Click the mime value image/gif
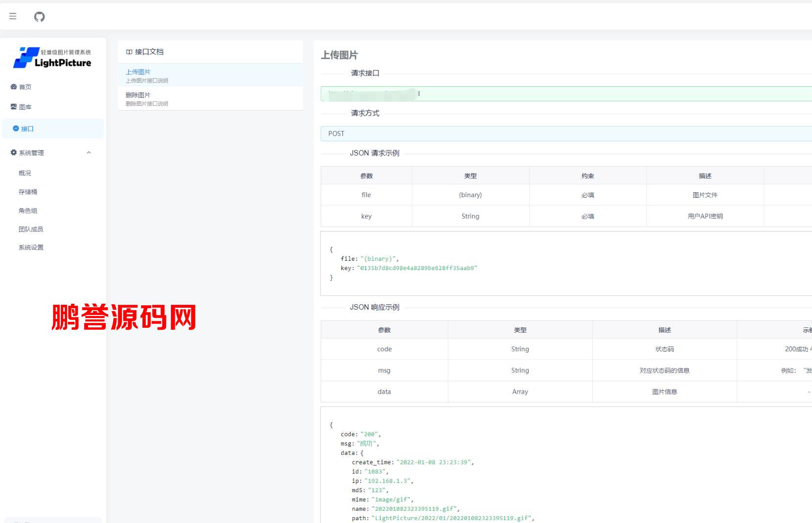The image size is (812, 523). [x=392, y=500]
